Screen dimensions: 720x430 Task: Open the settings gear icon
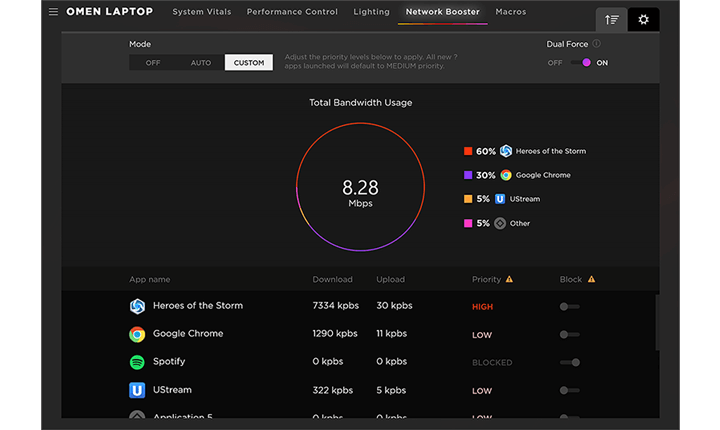click(643, 19)
